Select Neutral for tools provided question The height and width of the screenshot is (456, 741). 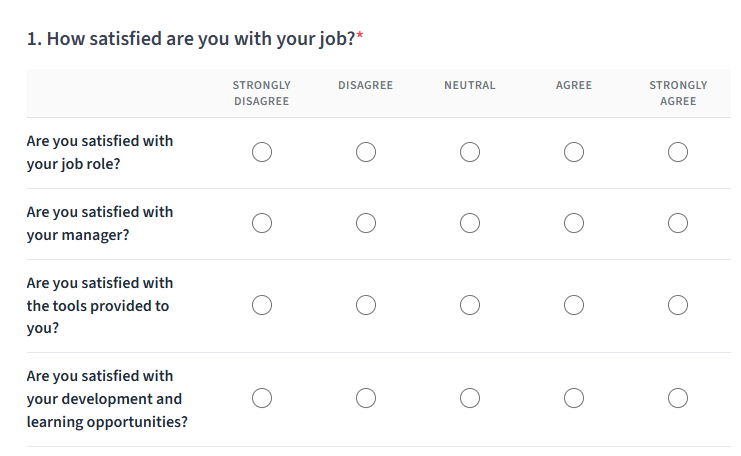(x=470, y=305)
